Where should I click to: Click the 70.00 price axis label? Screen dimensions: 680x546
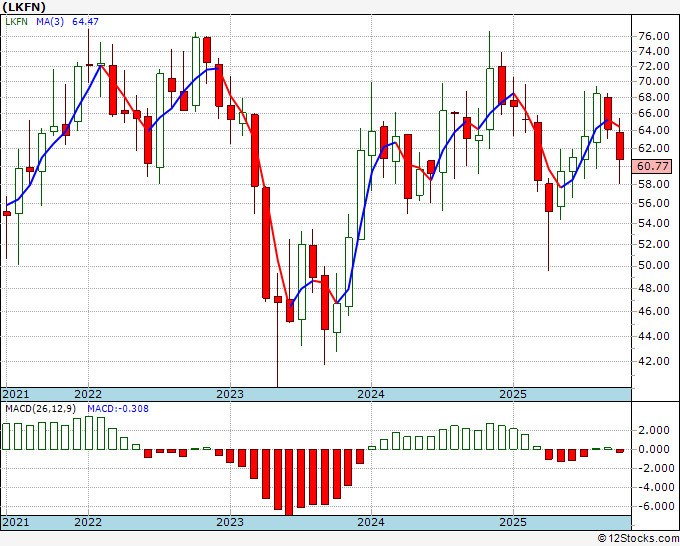pyautogui.click(x=654, y=82)
